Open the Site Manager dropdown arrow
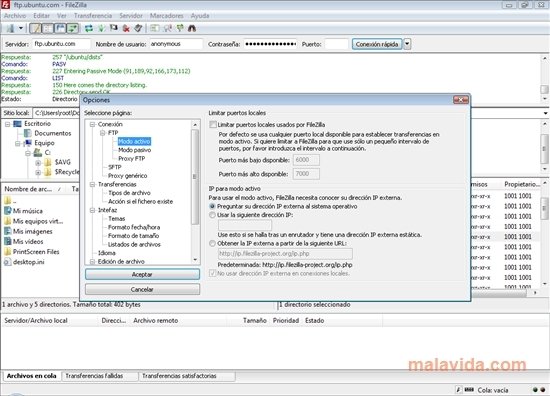The width and height of the screenshot is (550, 396). pyautogui.click(x=21, y=28)
